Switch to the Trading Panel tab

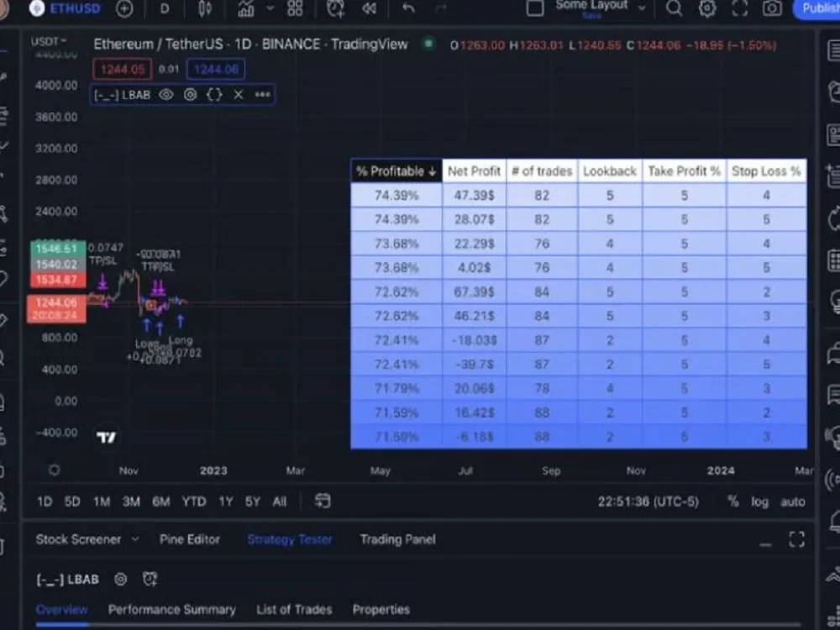click(397, 539)
